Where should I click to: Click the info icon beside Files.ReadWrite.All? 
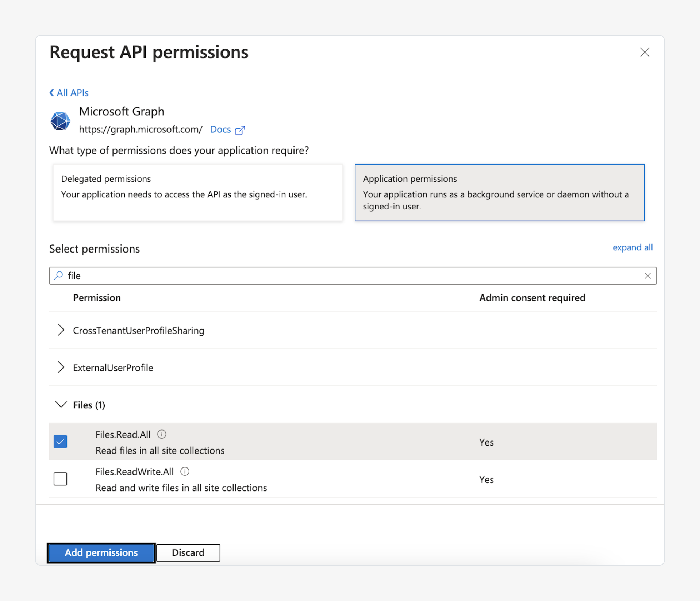pyautogui.click(x=185, y=471)
